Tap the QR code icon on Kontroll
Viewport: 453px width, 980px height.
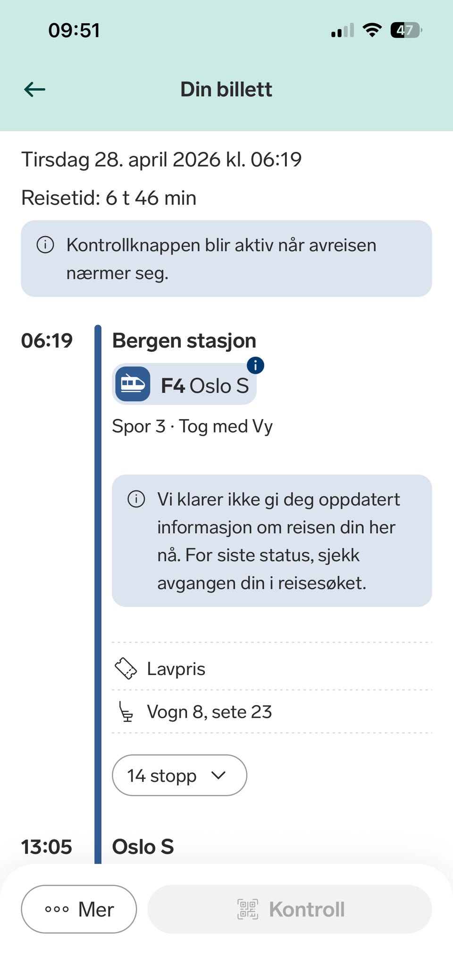pyautogui.click(x=248, y=909)
